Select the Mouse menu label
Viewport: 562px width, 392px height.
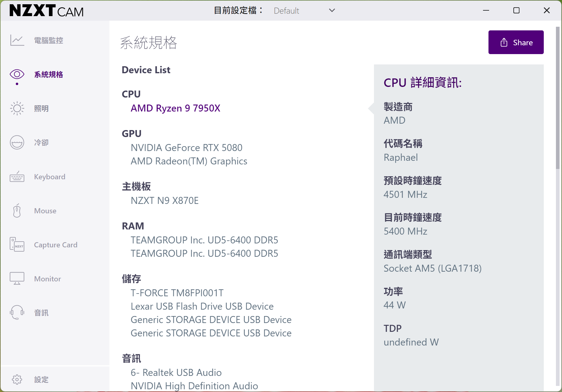[45, 211]
